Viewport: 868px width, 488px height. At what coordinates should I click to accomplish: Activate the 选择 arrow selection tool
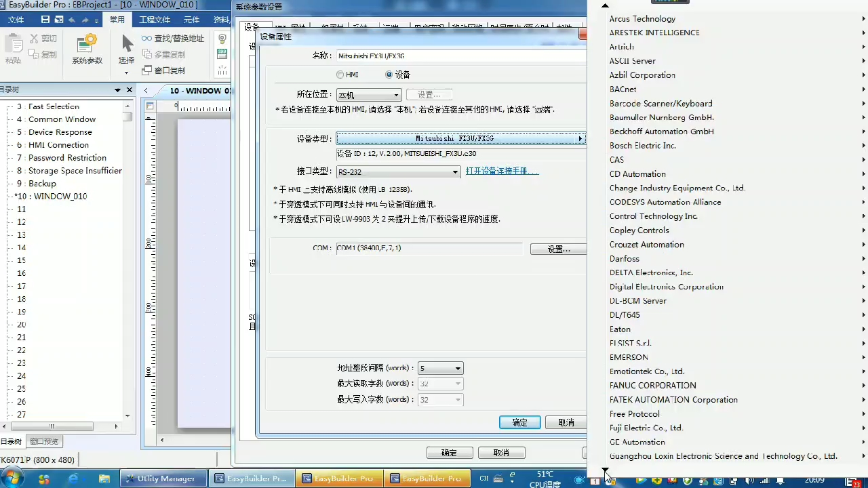[x=127, y=43]
